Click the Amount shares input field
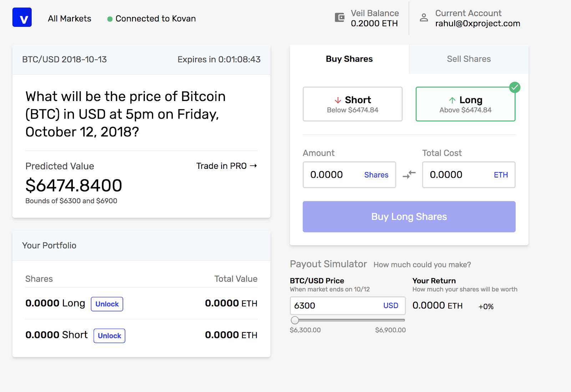Screen dimensions: 571x392 pos(334,175)
